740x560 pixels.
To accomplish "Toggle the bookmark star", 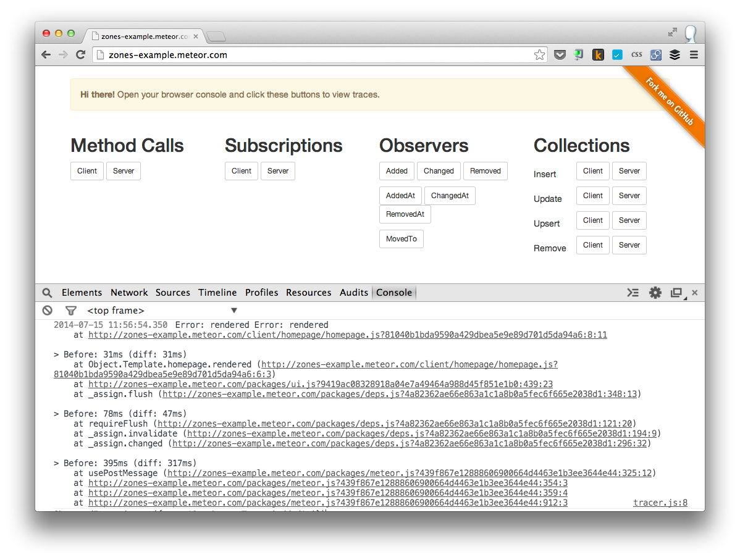I will [x=539, y=54].
